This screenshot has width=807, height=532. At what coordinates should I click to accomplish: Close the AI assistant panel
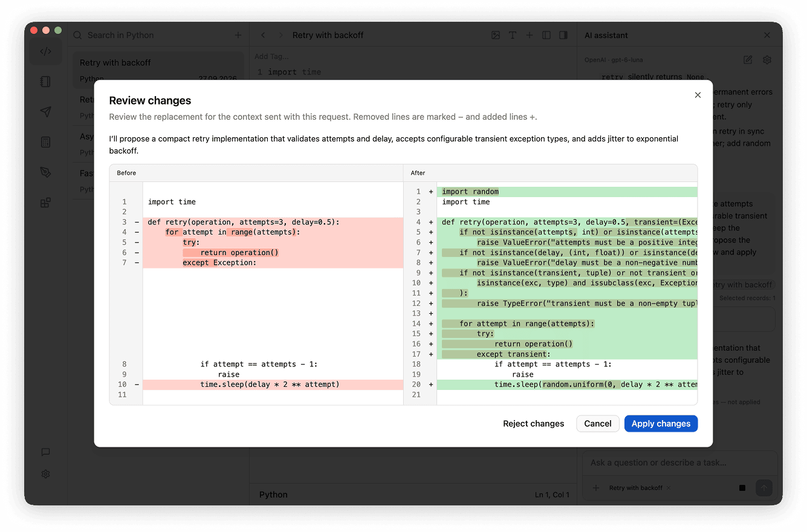point(767,35)
